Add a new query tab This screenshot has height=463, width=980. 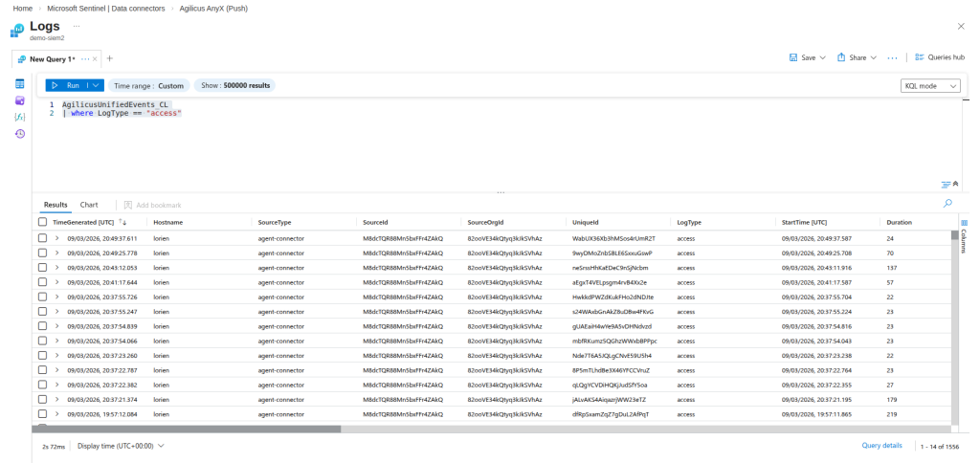click(x=110, y=58)
